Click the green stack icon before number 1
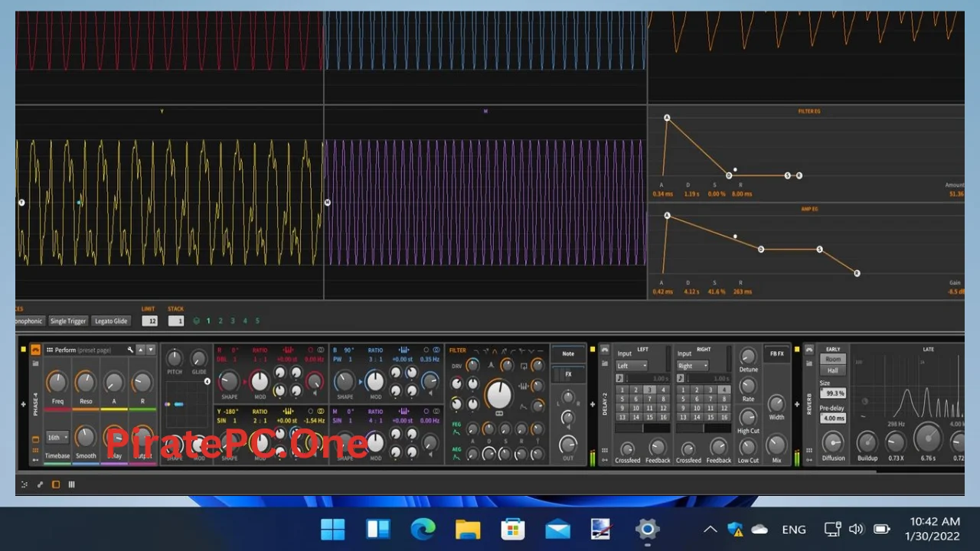This screenshot has height=551, width=980. coord(196,321)
